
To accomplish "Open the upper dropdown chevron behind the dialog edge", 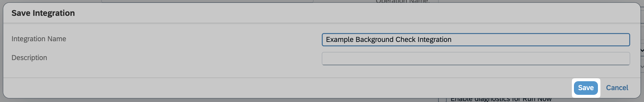I will tap(642, 50).
